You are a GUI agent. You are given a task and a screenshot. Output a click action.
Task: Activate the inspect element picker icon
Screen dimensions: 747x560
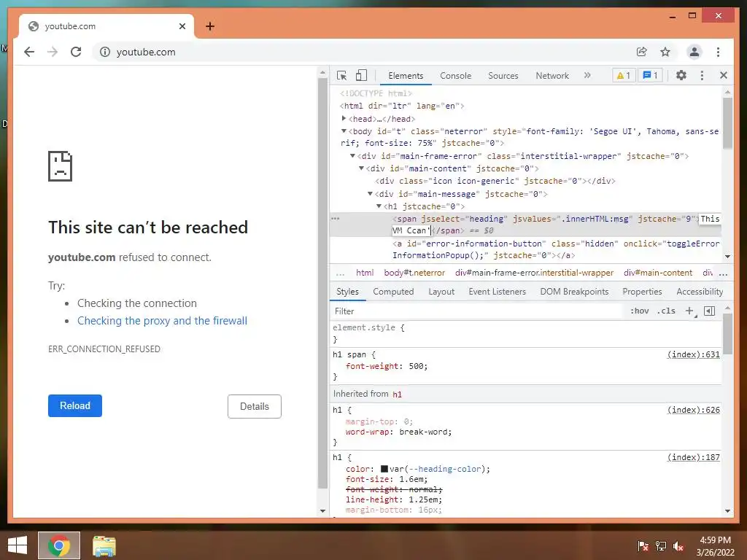(x=341, y=75)
